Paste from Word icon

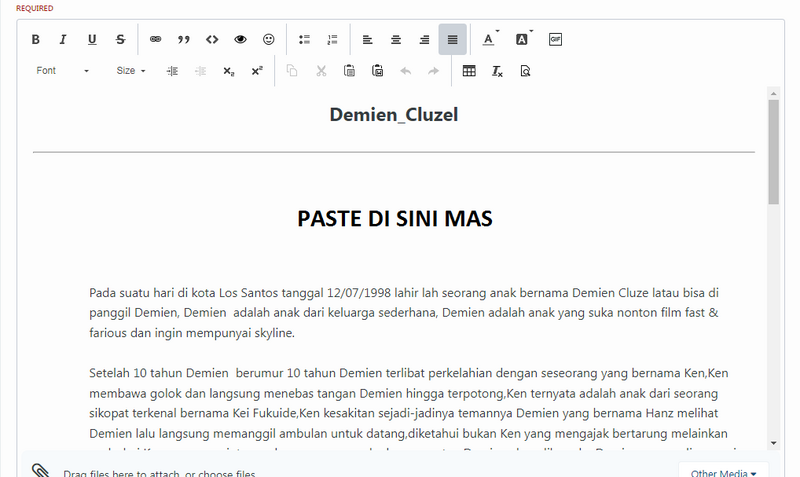tap(378, 71)
